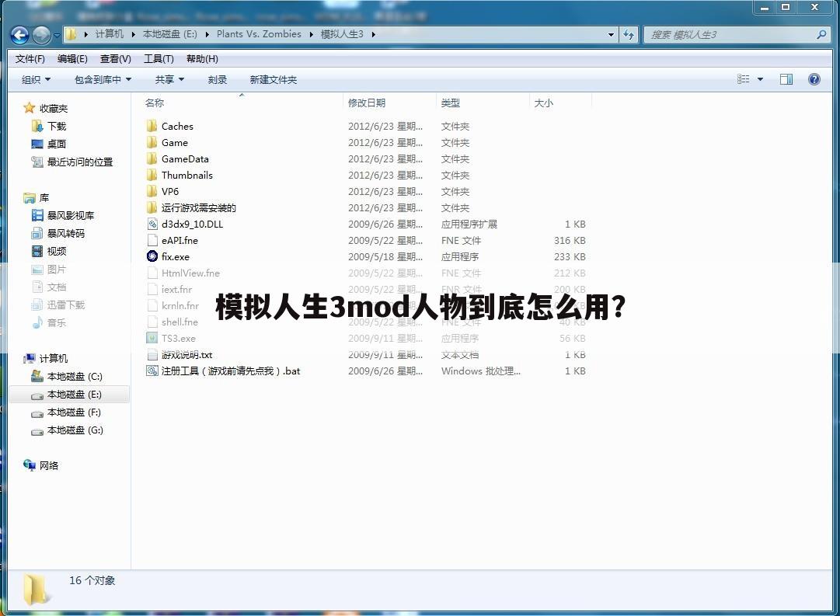This screenshot has width=840, height=616.
Task: Open 最近访问的位置 in the sidebar
Action: pos(80,162)
